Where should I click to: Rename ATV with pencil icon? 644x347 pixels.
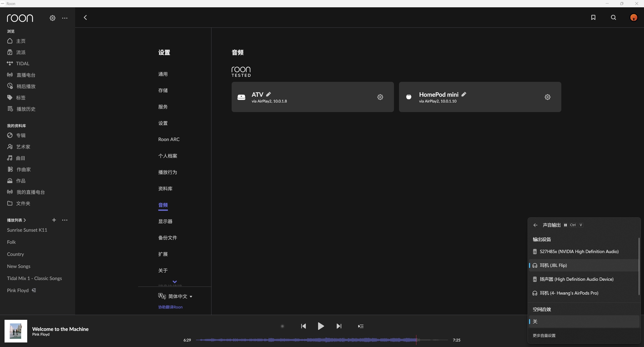(x=268, y=94)
